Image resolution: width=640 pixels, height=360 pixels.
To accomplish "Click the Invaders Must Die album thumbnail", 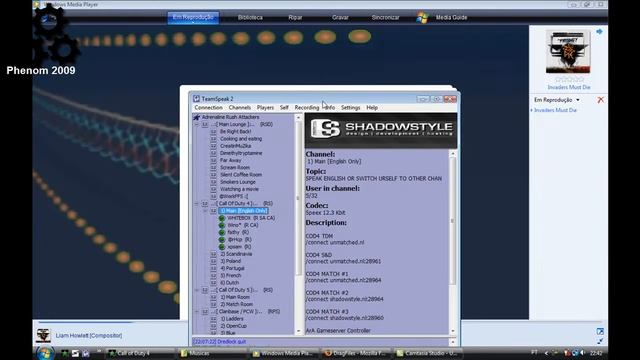I will pos(568,51).
